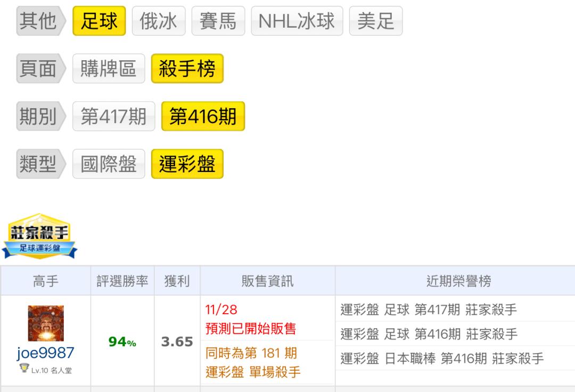Open the 11/28 date text
Image resolution: width=575 pixels, height=392 pixels.
tap(221, 309)
